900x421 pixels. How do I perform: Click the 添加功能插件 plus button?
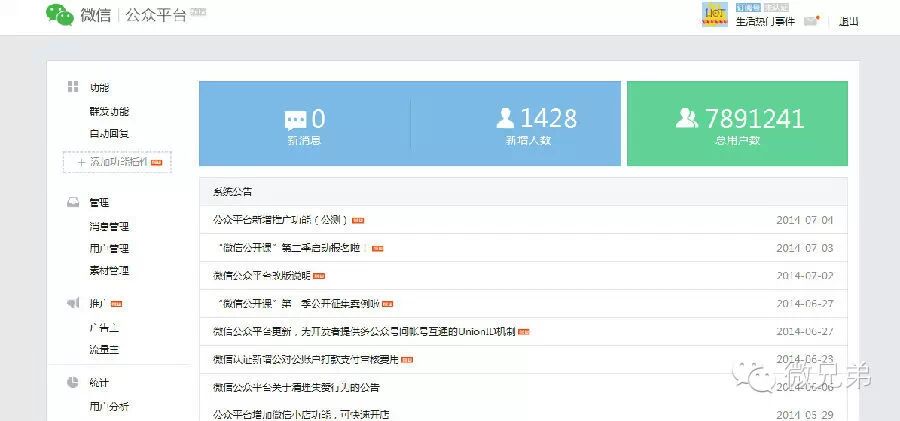(x=117, y=163)
